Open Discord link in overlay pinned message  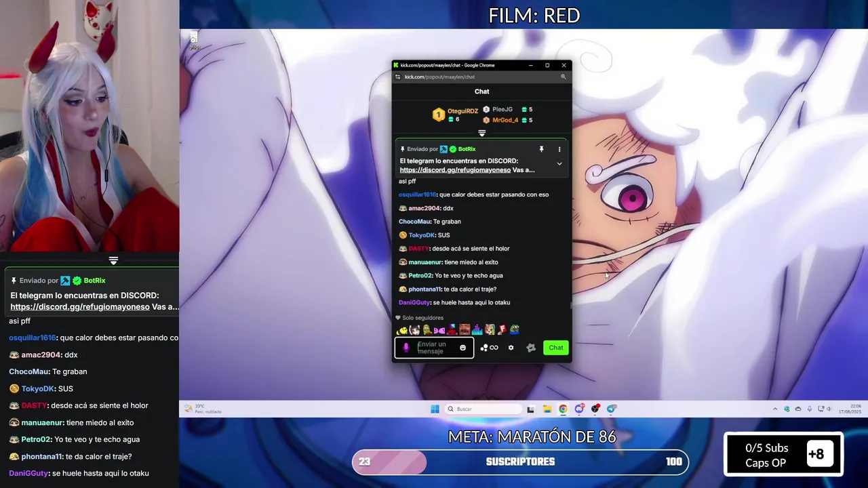[x=80, y=307]
